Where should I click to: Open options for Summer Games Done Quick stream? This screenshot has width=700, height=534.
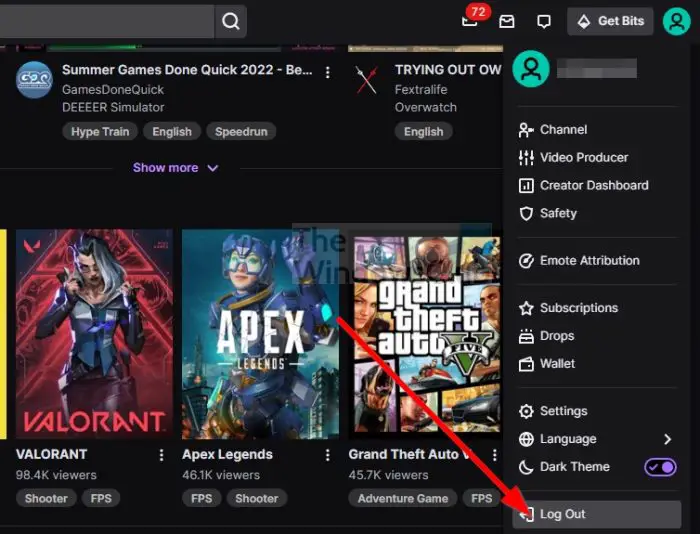click(x=328, y=72)
